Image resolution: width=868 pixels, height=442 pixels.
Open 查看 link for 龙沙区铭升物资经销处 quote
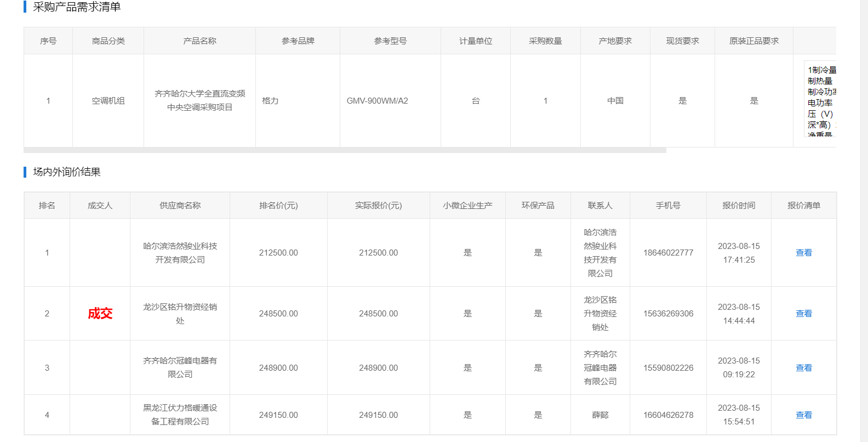point(803,314)
